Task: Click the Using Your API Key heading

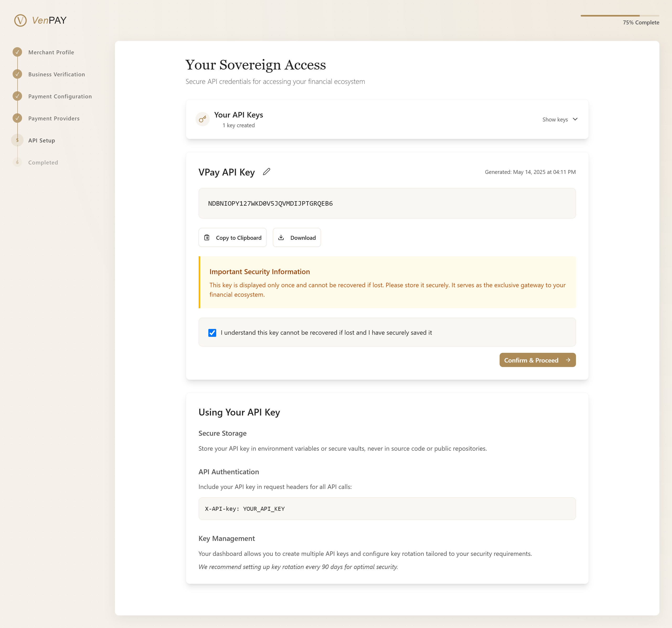Action: tap(239, 412)
